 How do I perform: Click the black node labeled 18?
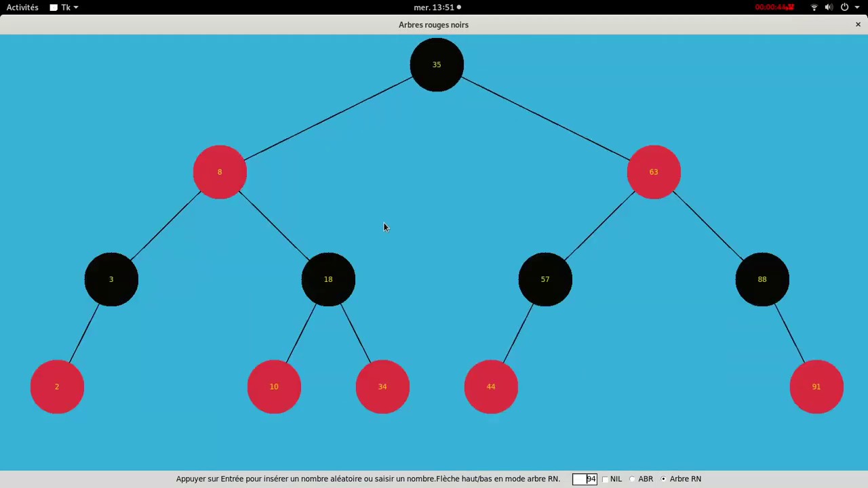(x=328, y=279)
